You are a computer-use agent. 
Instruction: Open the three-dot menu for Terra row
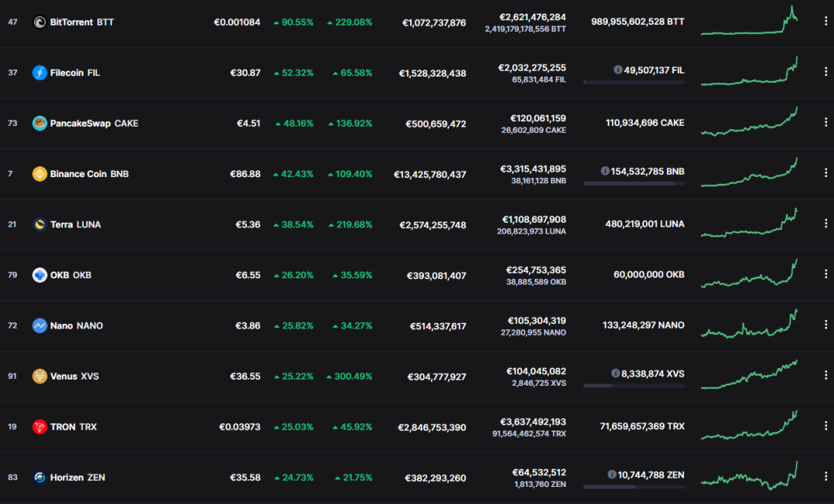tap(825, 223)
